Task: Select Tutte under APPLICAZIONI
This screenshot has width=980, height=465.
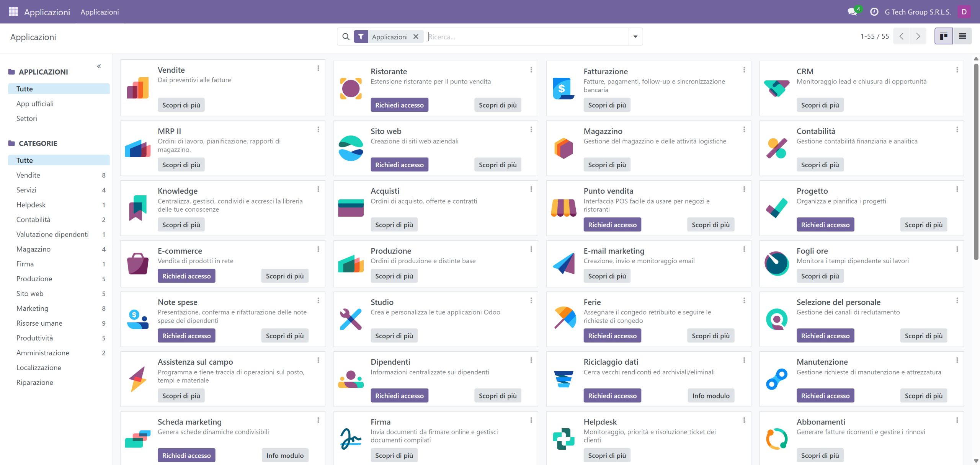Action: 59,88
